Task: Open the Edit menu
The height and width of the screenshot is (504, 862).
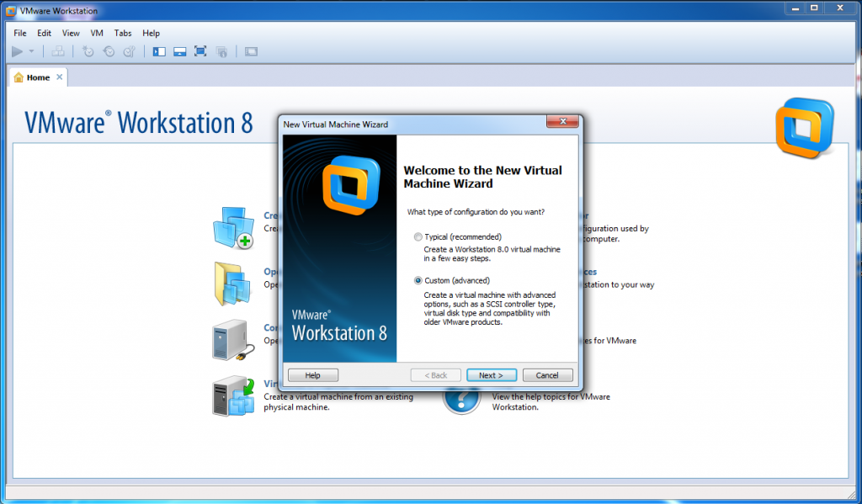Action: (x=44, y=33)
